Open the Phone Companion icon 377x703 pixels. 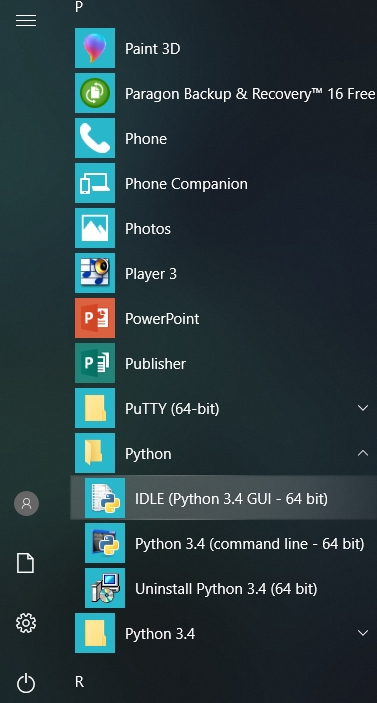pos(95,183)
